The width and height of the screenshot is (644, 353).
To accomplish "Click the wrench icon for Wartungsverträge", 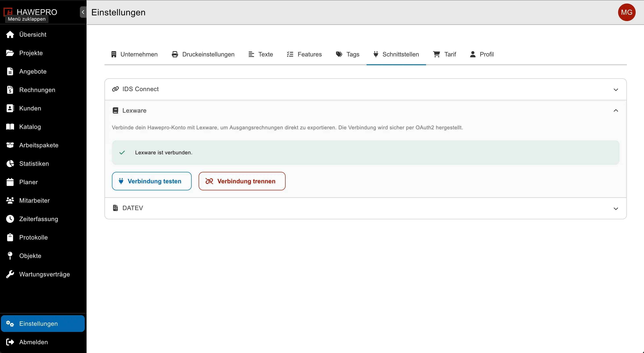I will pyautogui.click(x=10, y=274).
